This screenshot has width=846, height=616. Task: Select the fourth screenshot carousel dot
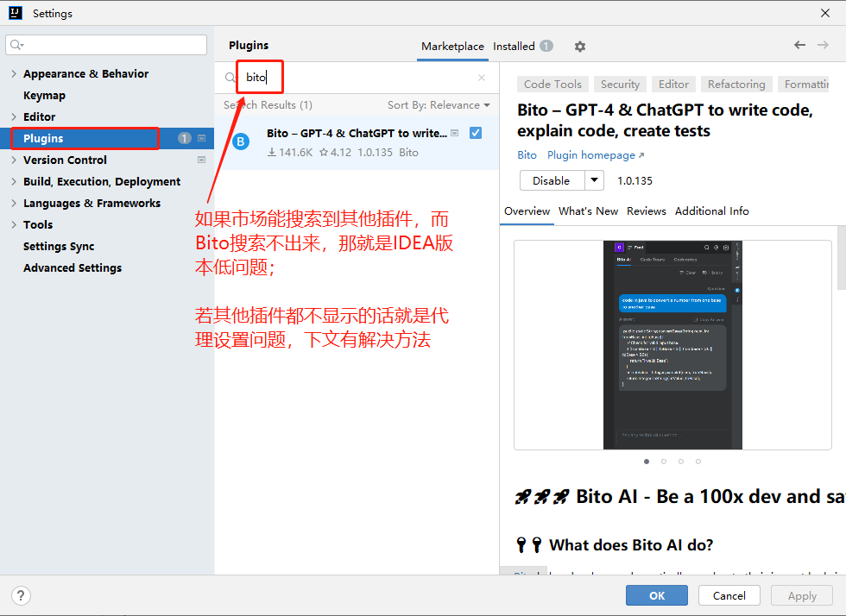[698, 462]
